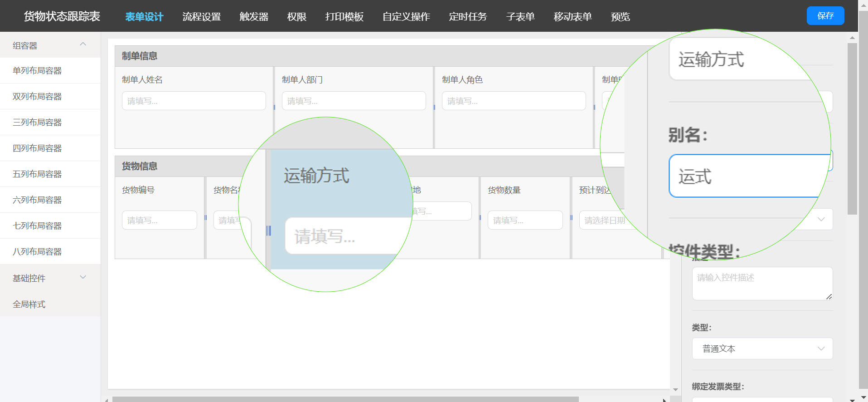Pick the 五列布局容器 item

50,174
